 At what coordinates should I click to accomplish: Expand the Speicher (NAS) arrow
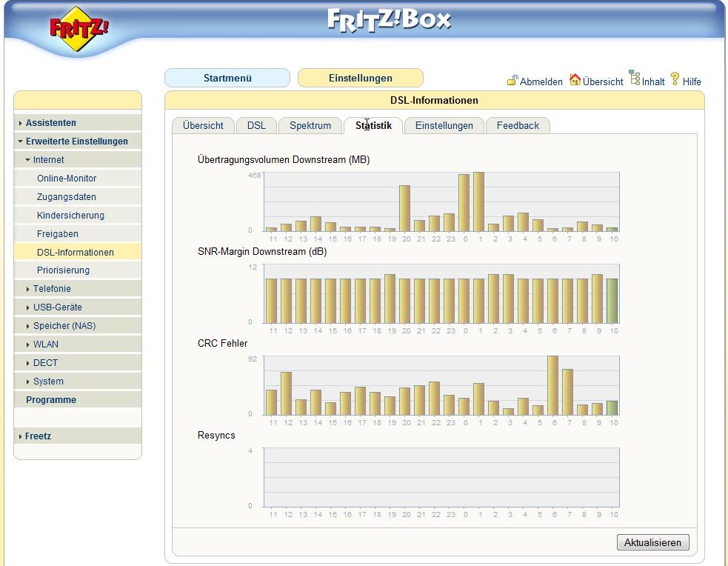pos(28,326)
